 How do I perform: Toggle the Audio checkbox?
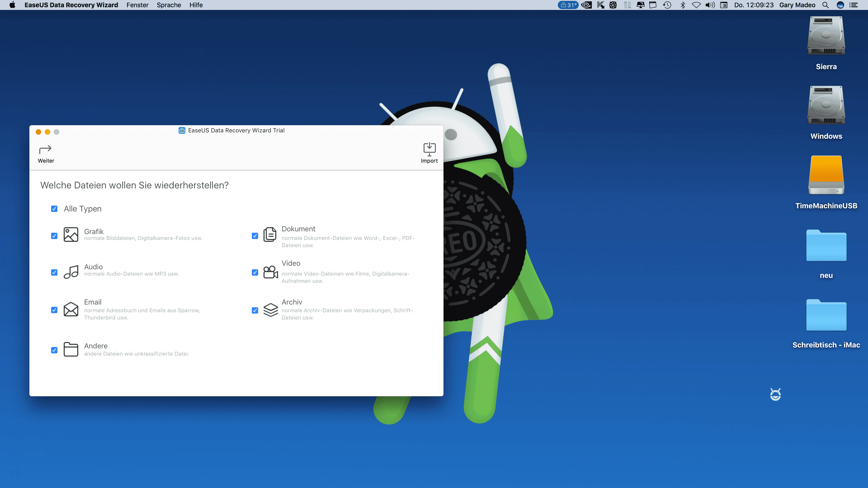tap(54, 272)
